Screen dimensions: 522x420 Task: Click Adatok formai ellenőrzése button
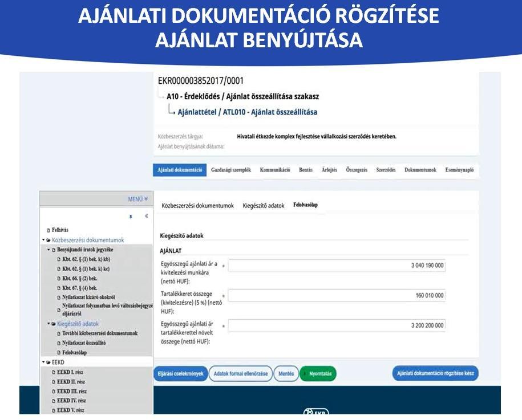pyautogui.click(x=241, y=373)
